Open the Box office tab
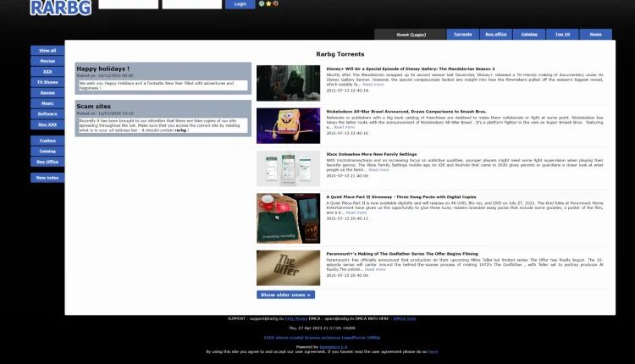Screen dimensions: 635x364 pyautogui.click(x=496, y=35)
